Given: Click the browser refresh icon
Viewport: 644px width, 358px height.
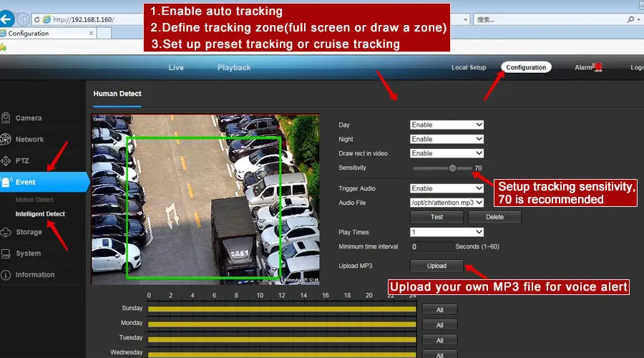Looking at the screenshot, I should coord(36,19).
